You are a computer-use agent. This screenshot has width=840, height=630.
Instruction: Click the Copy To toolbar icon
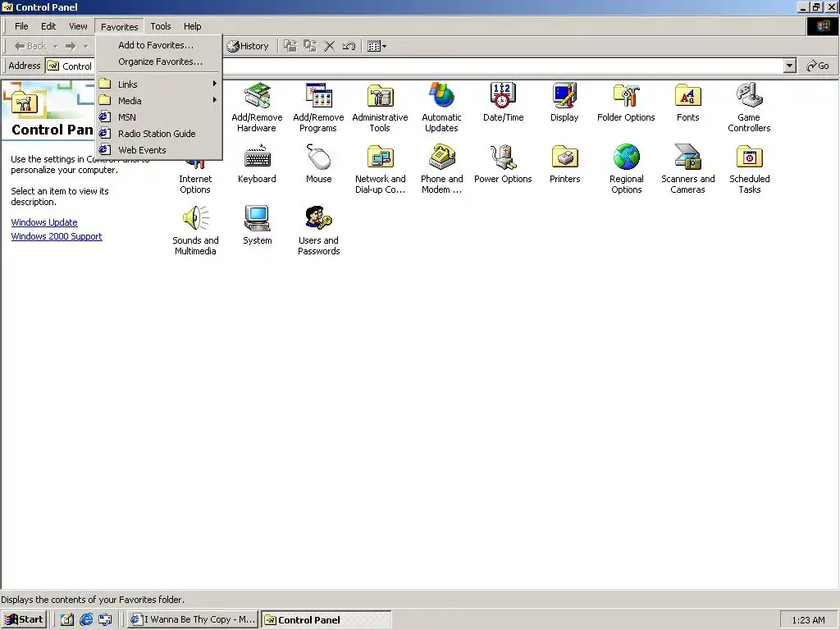point(309,46)
